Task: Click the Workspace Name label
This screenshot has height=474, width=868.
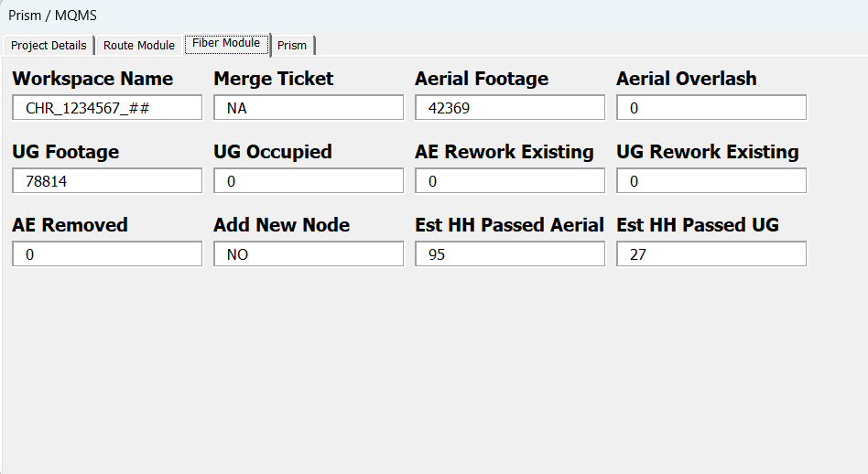Action: [92, 79]
